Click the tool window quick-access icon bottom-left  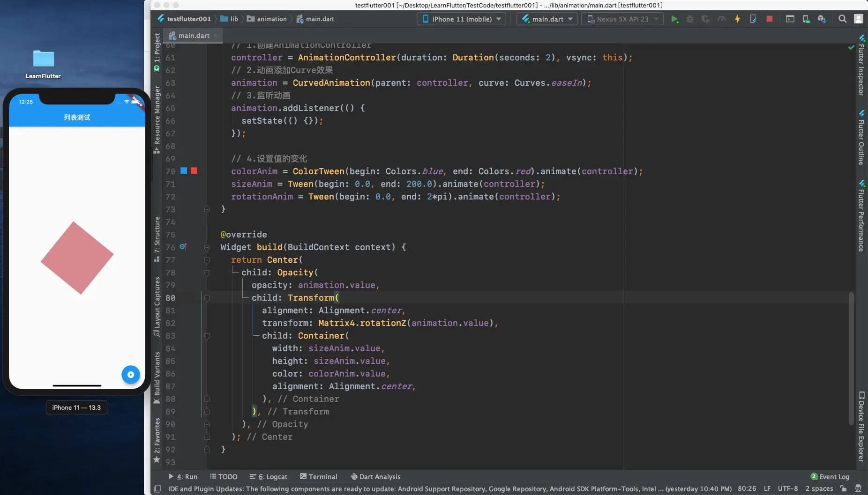pyautogui.click(x=157, y=489)
